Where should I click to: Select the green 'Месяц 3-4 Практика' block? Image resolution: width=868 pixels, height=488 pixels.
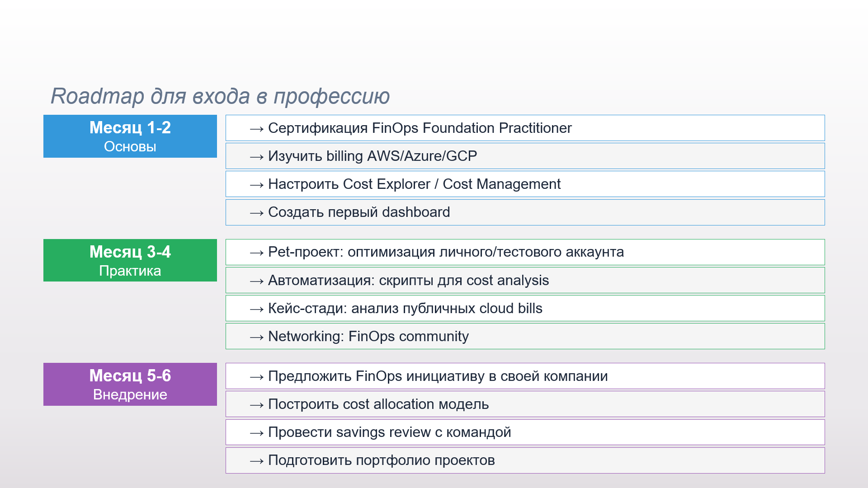[x=130, y=260]
